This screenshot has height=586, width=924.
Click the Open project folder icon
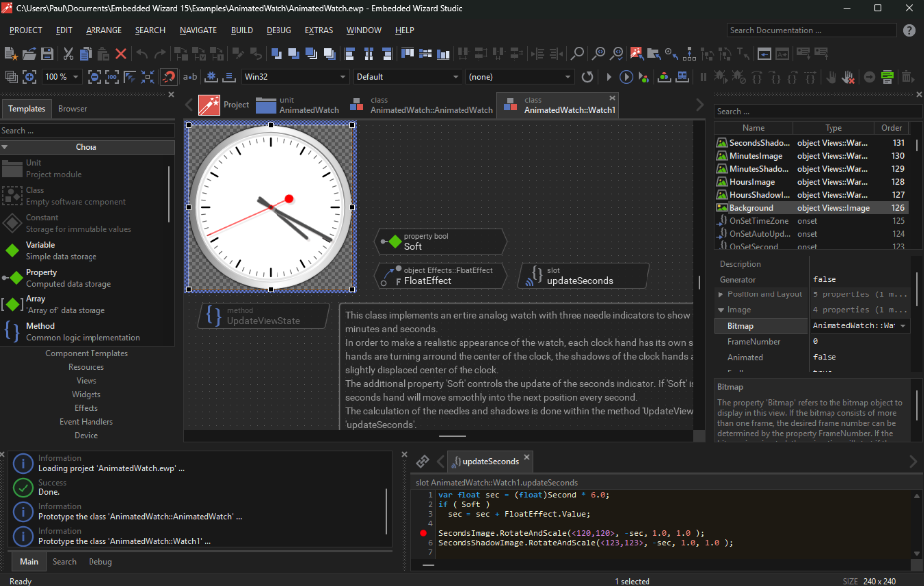tap(28, 53)
